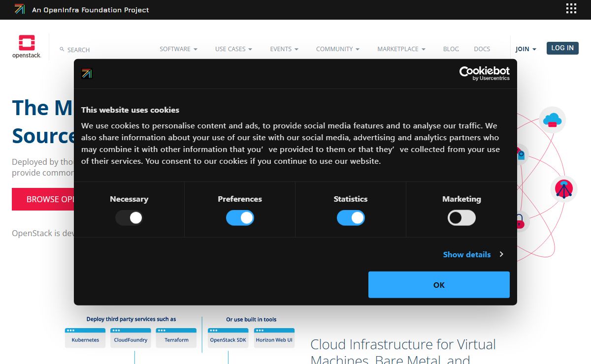This screenshot has width=591, height=364.
Task: Click the padlock icon in the diagram
Action: [x=520, y=221]
